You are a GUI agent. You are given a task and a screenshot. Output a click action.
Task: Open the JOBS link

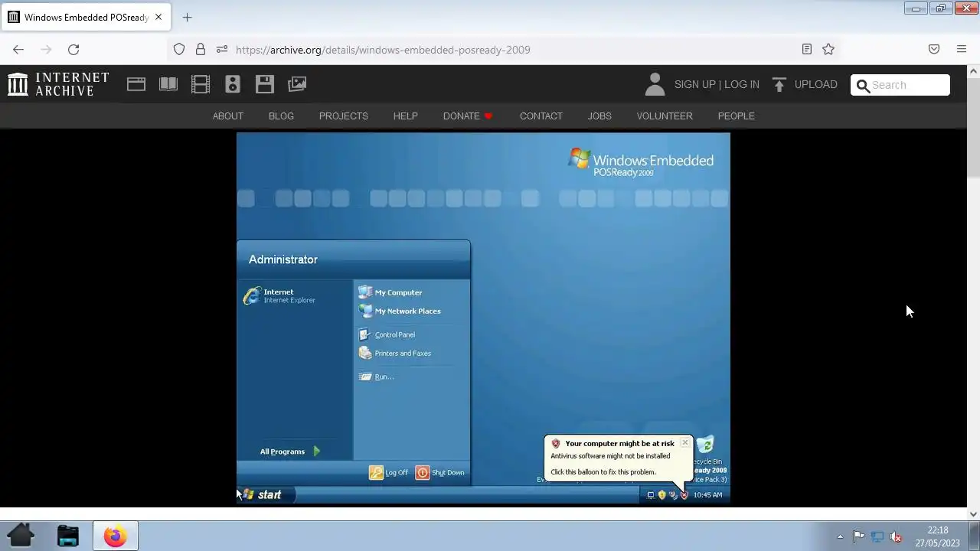click(599, 116)
